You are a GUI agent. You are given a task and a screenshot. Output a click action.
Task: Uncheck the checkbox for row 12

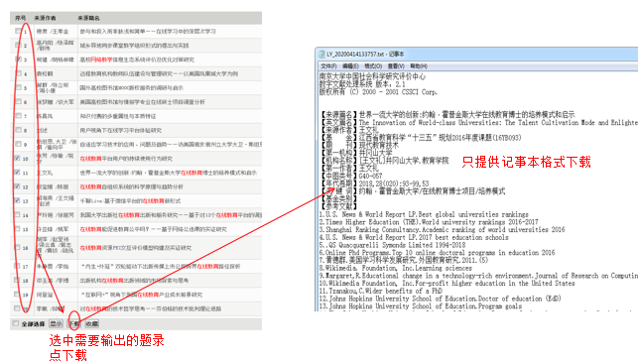tap(17, 186)
